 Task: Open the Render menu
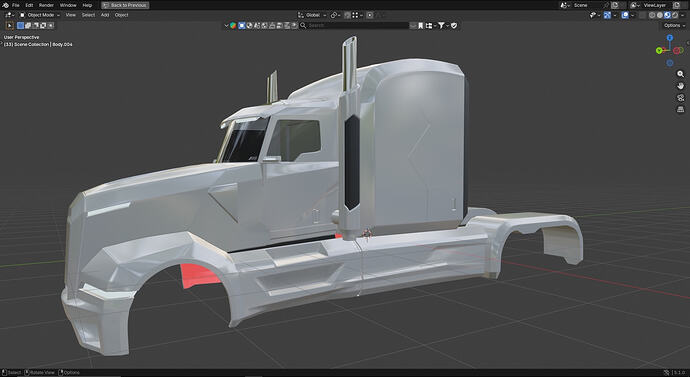coord(46,5)
